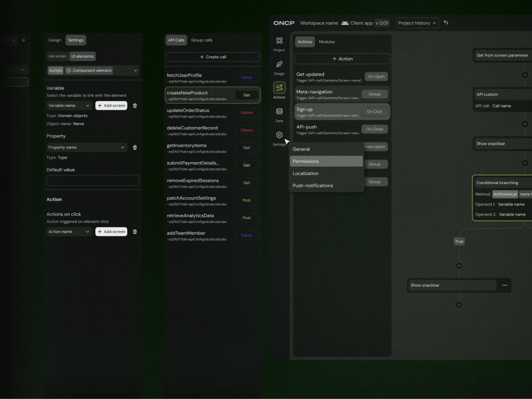This screenshot has height=399, width=532.
Task: Choose Permissions from settings menu
Action: [x=327, y=161]
